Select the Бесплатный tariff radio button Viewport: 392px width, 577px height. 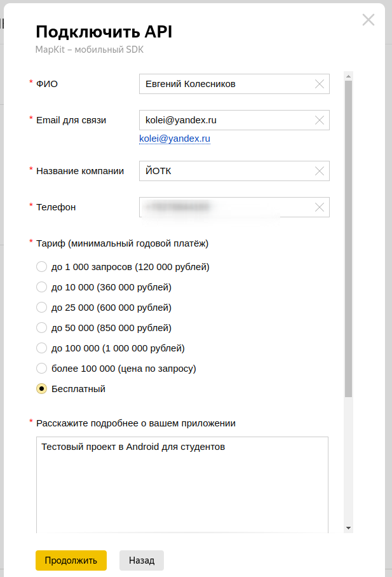[x=42, y=389]
